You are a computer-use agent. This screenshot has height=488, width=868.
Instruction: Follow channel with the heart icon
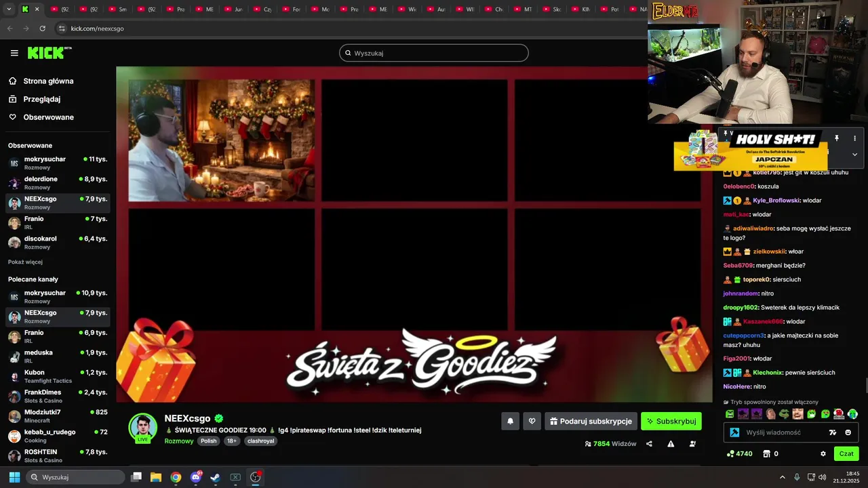point(532,421)
